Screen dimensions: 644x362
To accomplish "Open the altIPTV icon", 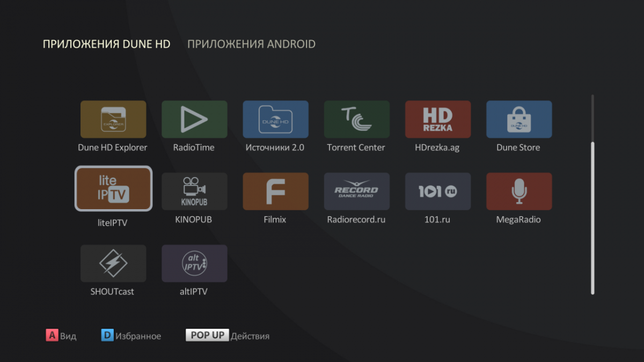I will 194,263.
